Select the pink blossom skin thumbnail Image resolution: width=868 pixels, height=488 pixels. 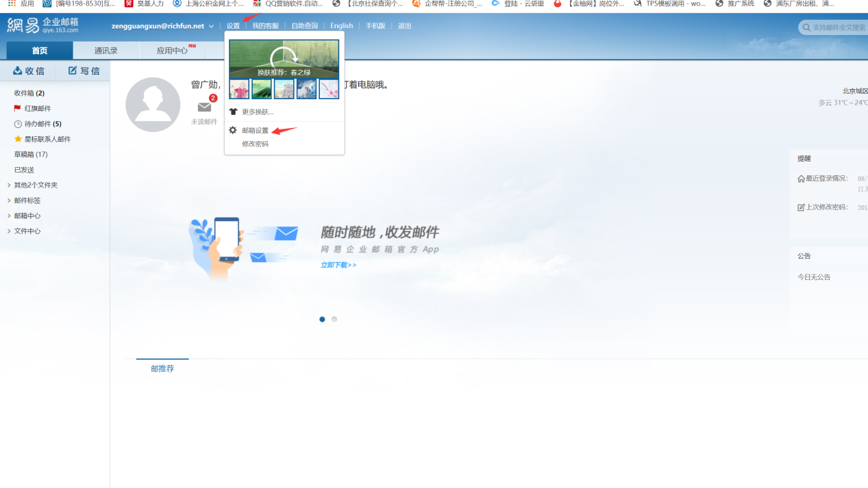coord(329,89)
